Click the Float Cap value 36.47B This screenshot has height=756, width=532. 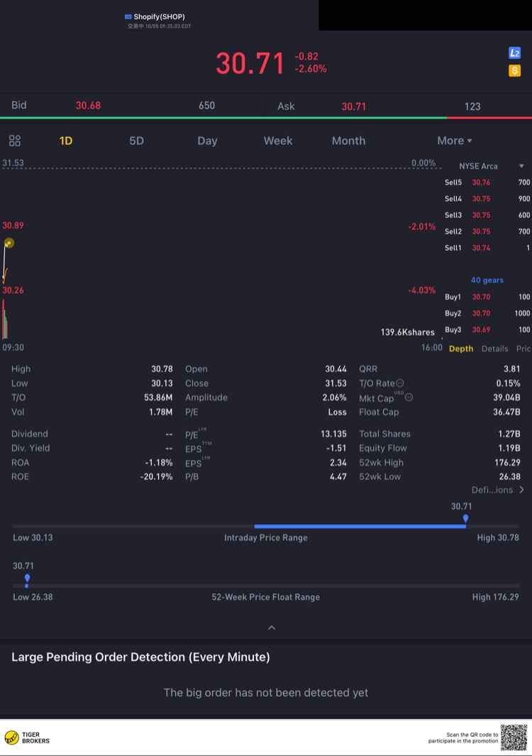click(506, 412)
